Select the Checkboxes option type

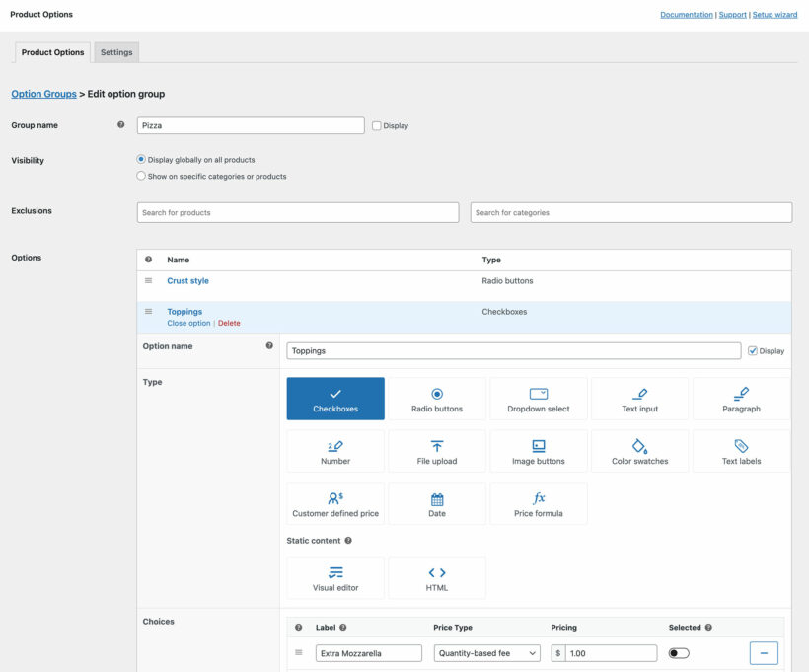click(x=334, y=398)
